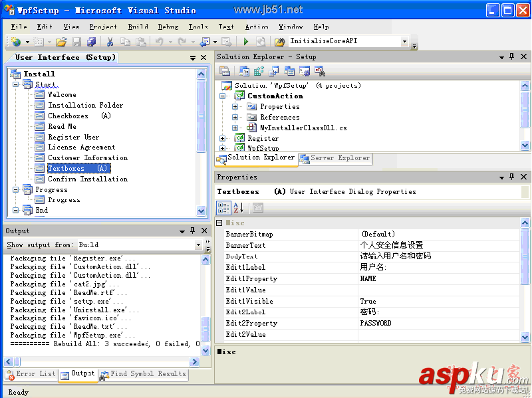
Task: Click the Copy toolbar icon
Action: [x=125, y=42]
